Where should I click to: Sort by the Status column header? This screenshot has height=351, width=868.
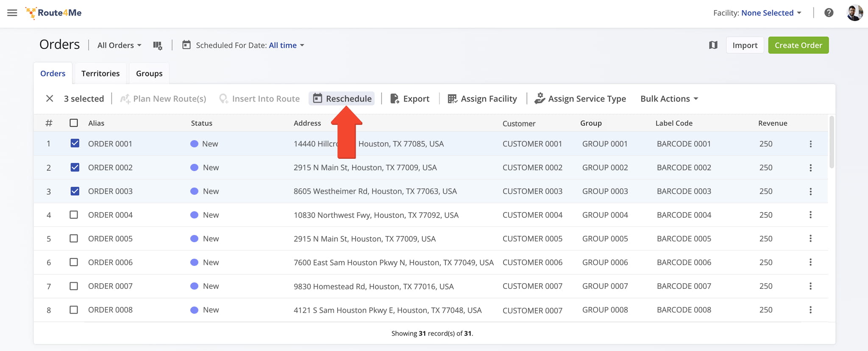[201, 123]
